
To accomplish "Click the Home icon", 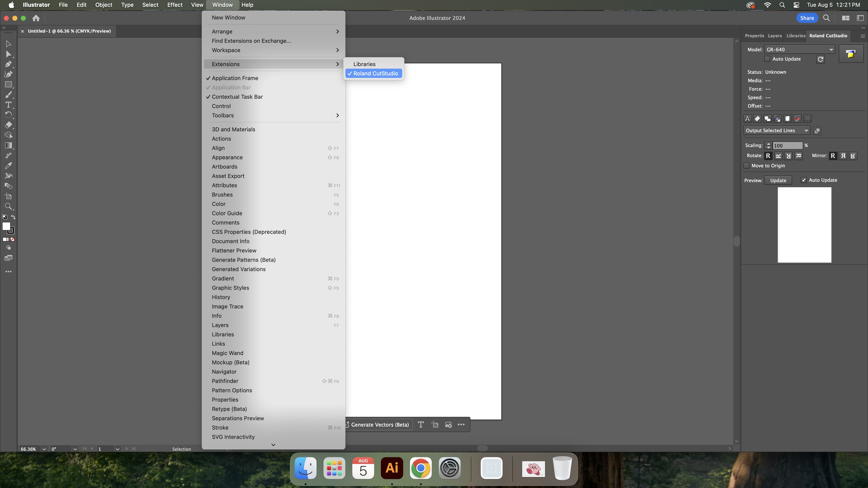I will [x=36, y=18].
